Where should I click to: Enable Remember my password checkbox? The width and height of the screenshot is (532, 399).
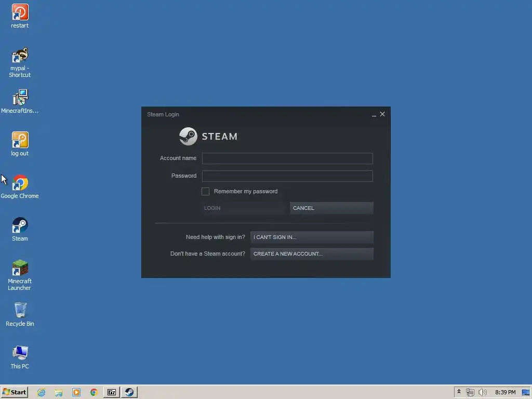click(205, 191)
